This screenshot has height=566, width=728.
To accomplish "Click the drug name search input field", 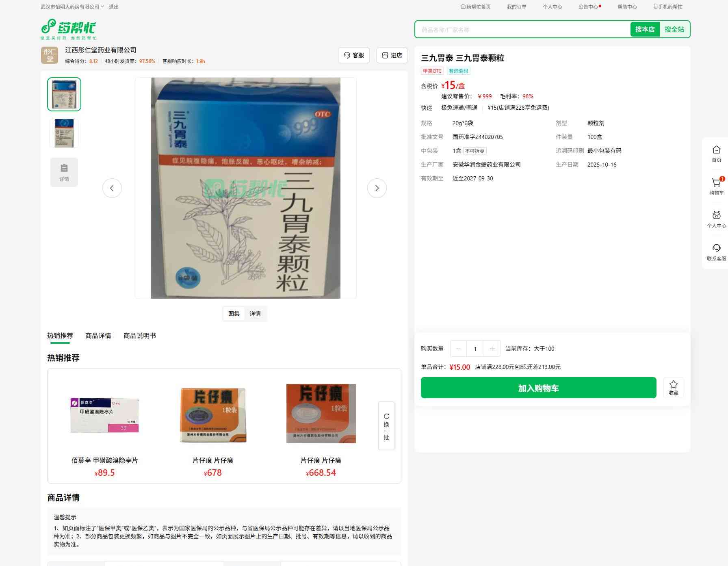I will coord(522,30).
